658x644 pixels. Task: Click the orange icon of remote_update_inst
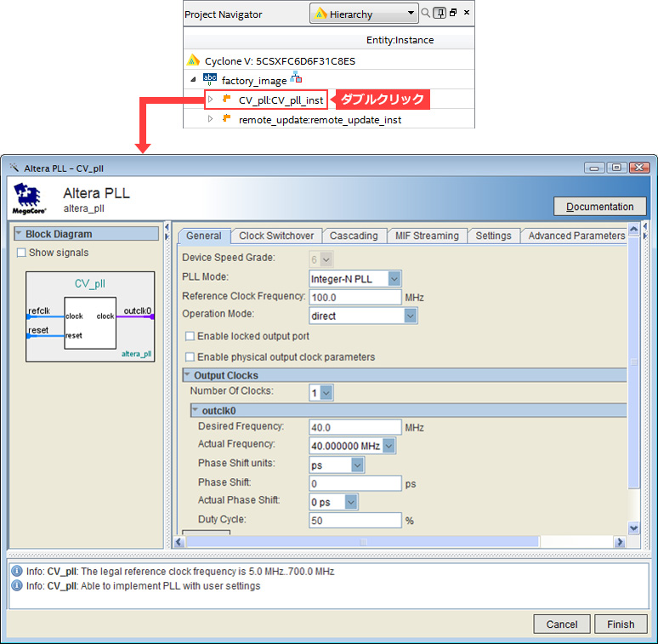pos(227,119)
